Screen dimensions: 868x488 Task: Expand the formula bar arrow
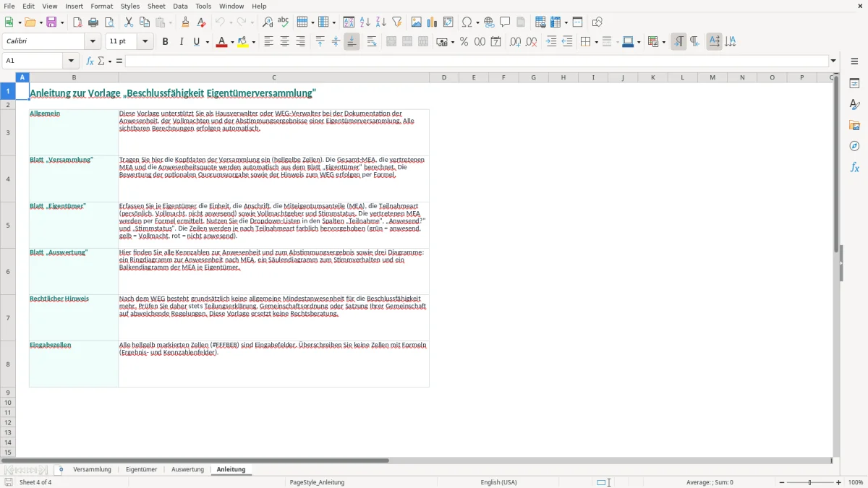pos(833,61)
